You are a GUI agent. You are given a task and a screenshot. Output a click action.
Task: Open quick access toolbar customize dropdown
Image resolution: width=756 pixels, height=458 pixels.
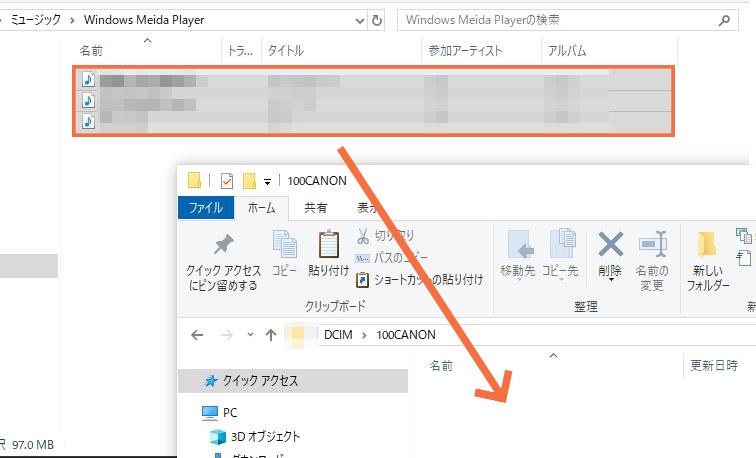point(267,182)
